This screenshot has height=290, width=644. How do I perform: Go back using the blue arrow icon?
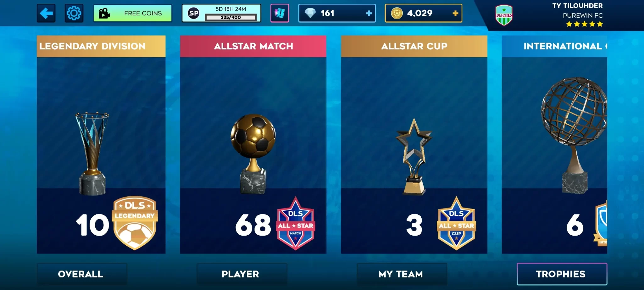46,13
